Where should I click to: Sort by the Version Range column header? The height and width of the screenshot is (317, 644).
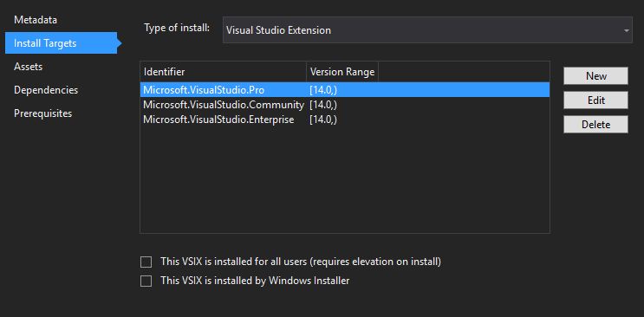[342, 72]
